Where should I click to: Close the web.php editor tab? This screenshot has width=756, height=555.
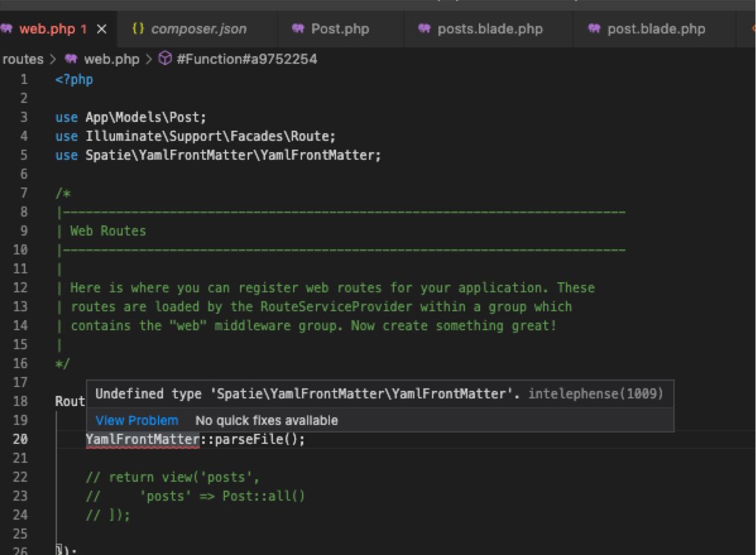(102, 29)
